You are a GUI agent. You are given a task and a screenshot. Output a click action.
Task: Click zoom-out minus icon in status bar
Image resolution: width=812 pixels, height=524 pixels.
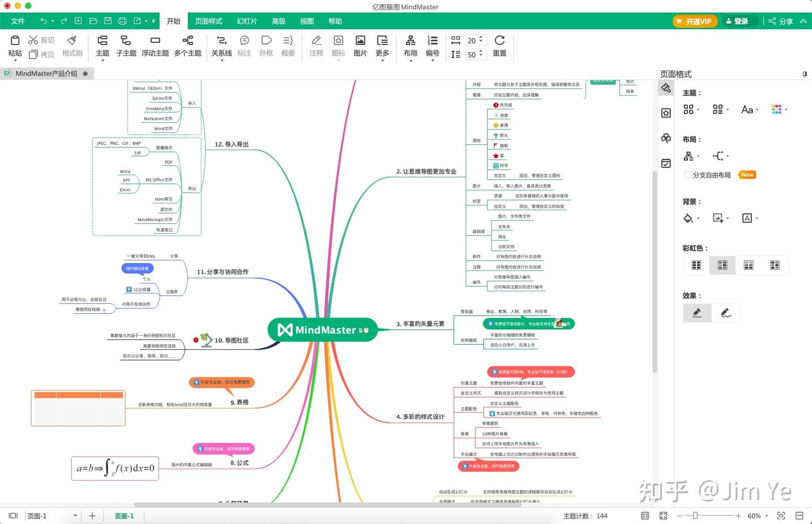[679, 516]
